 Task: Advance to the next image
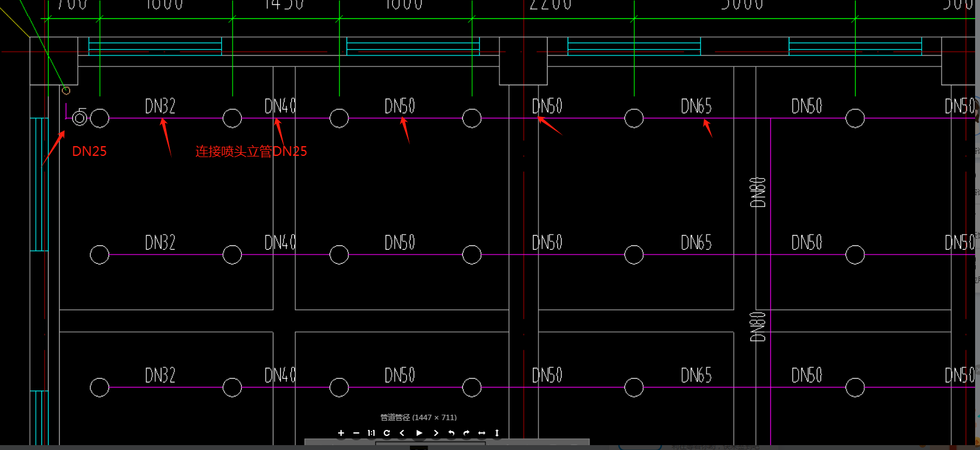click(x=436, y=433)
